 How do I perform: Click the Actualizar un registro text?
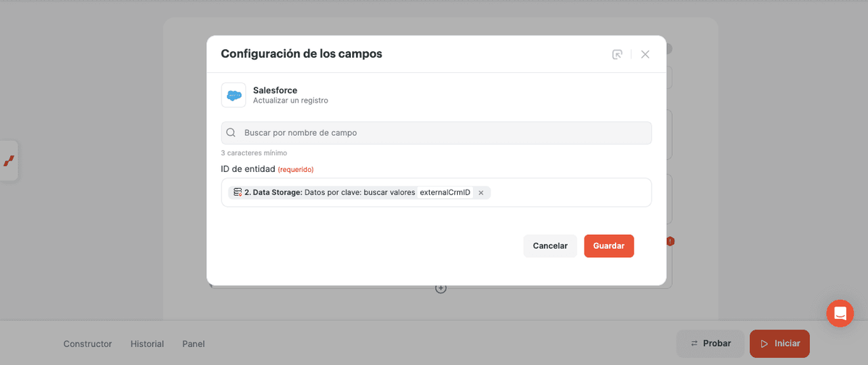pyautogui.click(x=291, y=100)
